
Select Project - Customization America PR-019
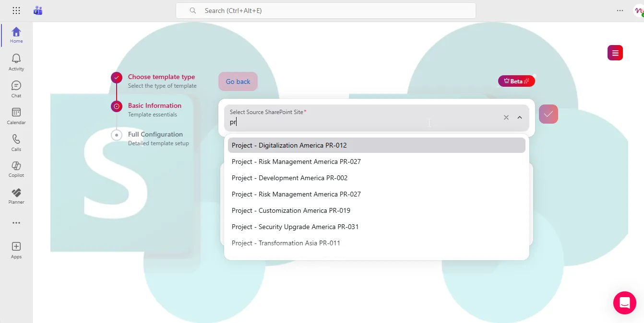(x=377, y=210)
